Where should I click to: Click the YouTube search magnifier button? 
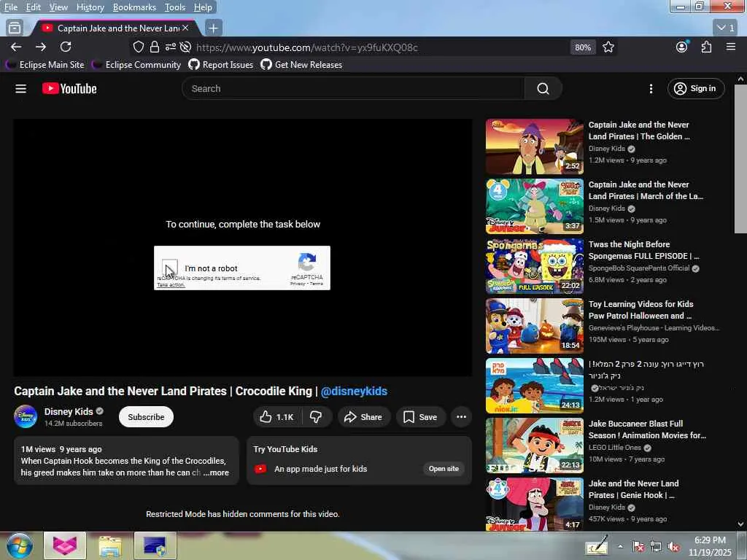point(543,88)
